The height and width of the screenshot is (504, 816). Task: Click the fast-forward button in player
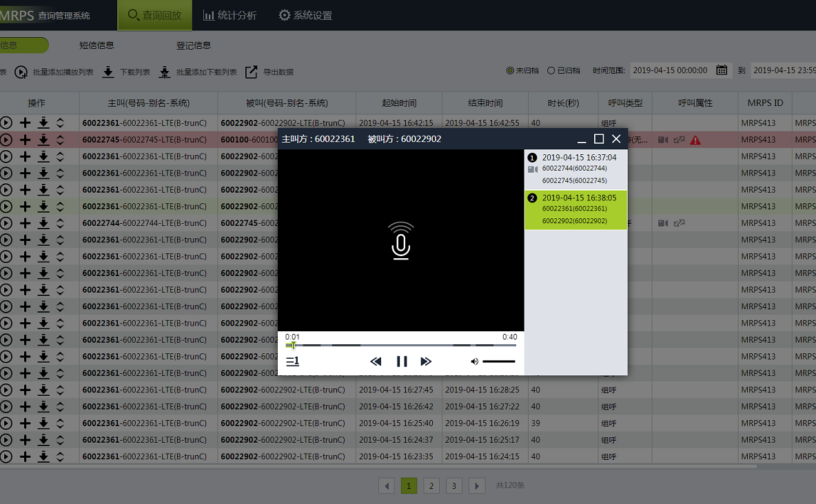[x=426, y=361]
